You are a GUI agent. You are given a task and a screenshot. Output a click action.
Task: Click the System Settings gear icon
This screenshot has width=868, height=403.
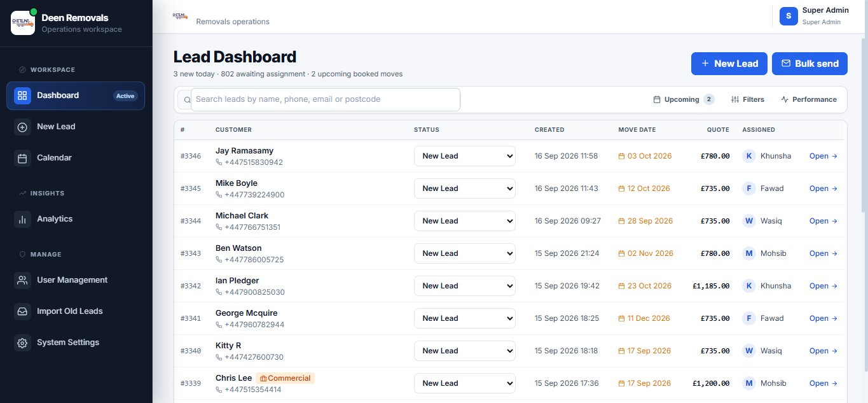22,343
